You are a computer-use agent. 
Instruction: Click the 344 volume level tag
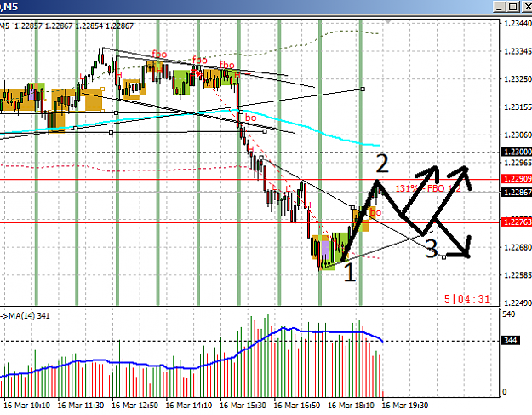pyautogui.click(x=510, y=340)
